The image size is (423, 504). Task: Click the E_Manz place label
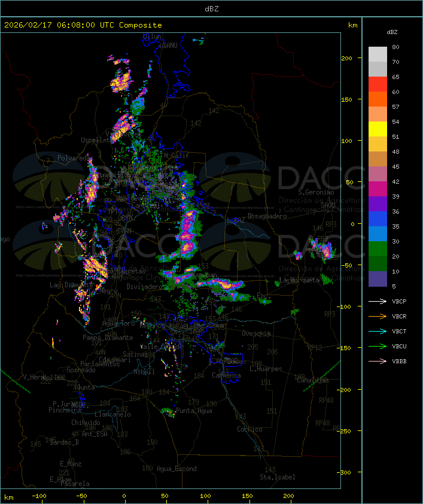[71, 464]
